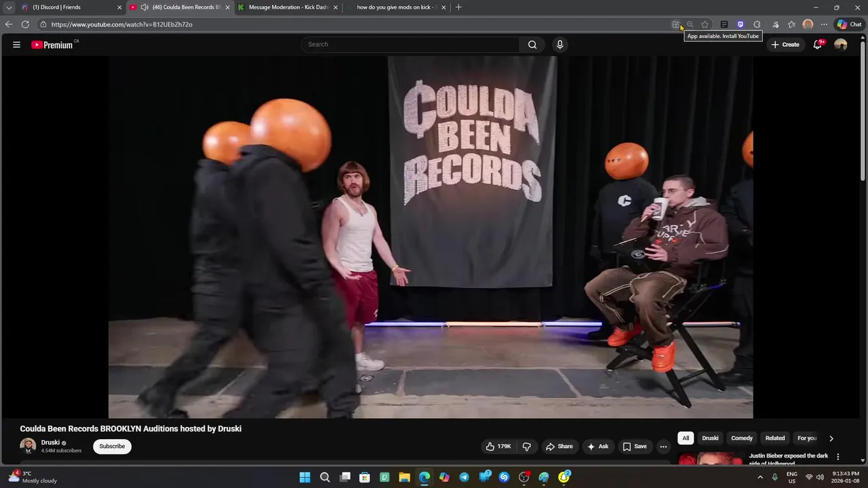Viewport: 868px width, 488px height.
Task: Click the Share button
Action: (x=559, y=447)
